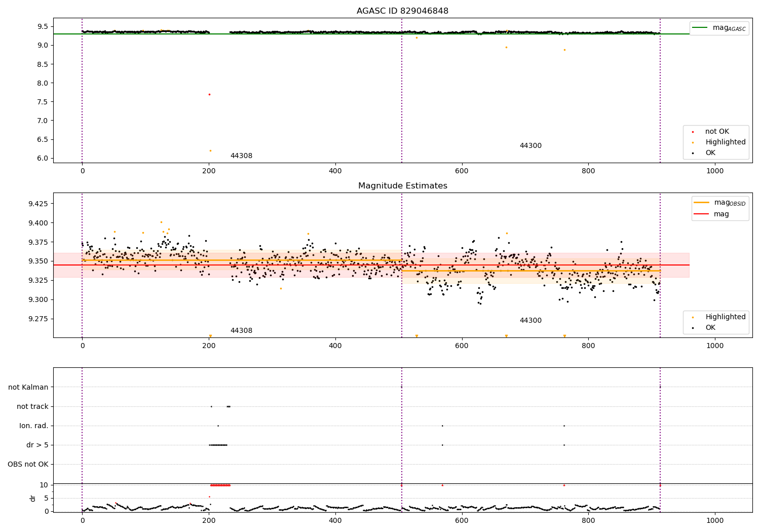Select the 'not OK' legend entry
The height and width of the screenshot is (532, 760).
[717, 132]
